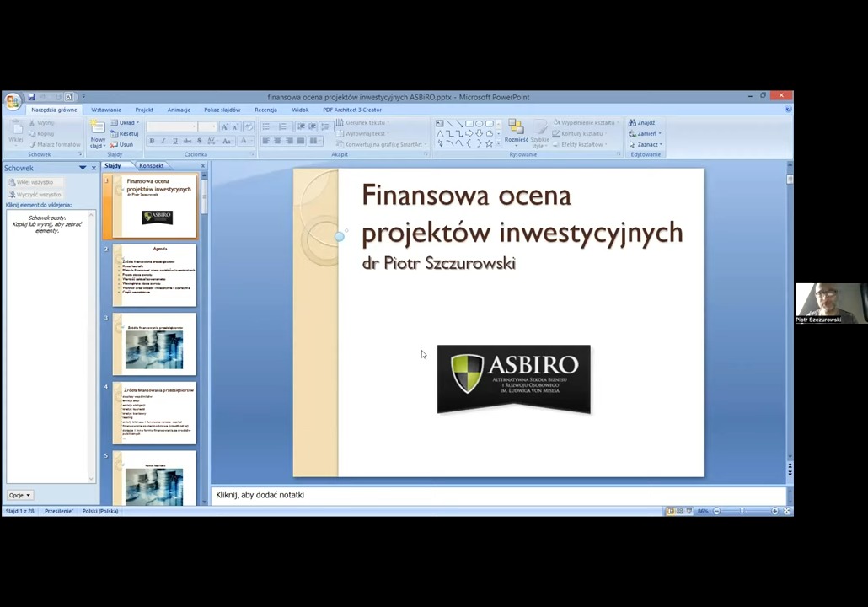Start the slide show from status bar
Viewport: 868px width, 607px height.
(689, 511)
